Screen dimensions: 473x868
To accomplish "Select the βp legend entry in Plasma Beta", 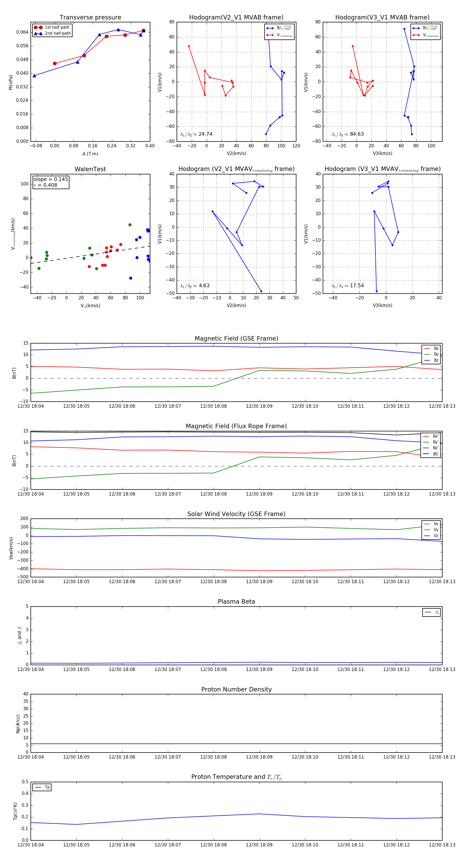I will coord(432,612).
